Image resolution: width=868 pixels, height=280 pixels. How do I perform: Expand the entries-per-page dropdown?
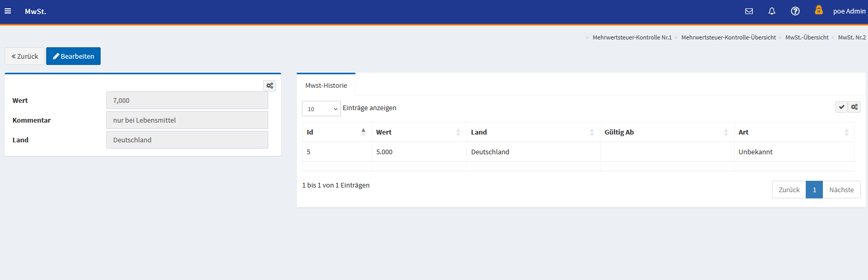(x=321, y=109)
